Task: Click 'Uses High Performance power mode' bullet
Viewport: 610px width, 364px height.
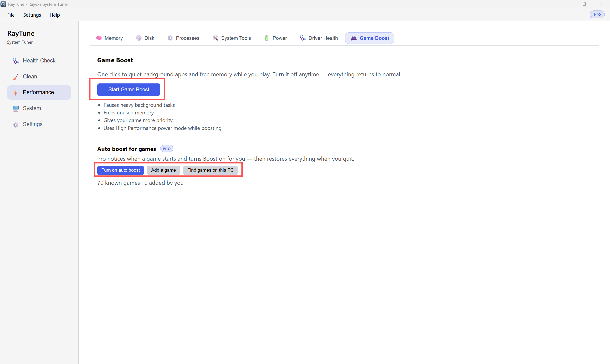Action: click(162, 128)
